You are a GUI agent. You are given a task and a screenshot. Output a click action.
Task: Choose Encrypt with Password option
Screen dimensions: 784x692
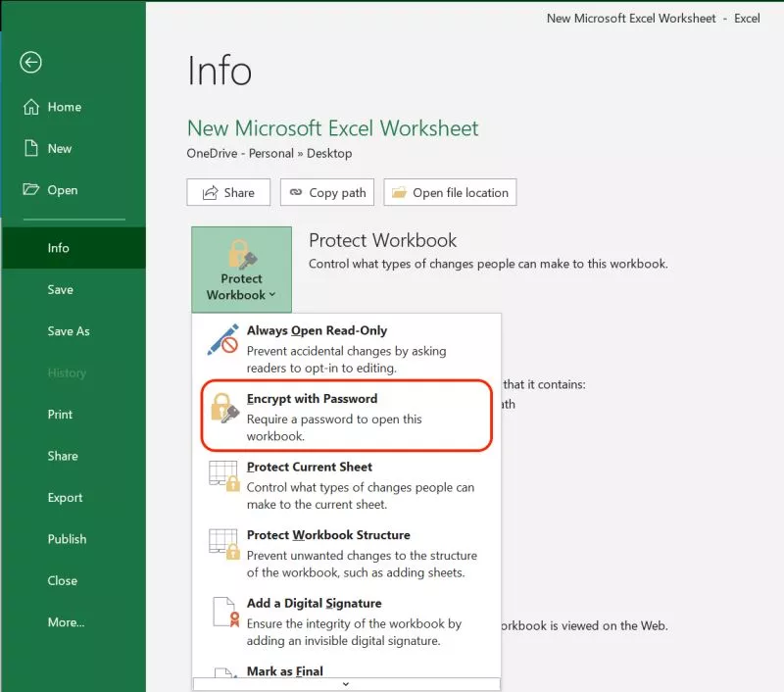coord(347,416)
